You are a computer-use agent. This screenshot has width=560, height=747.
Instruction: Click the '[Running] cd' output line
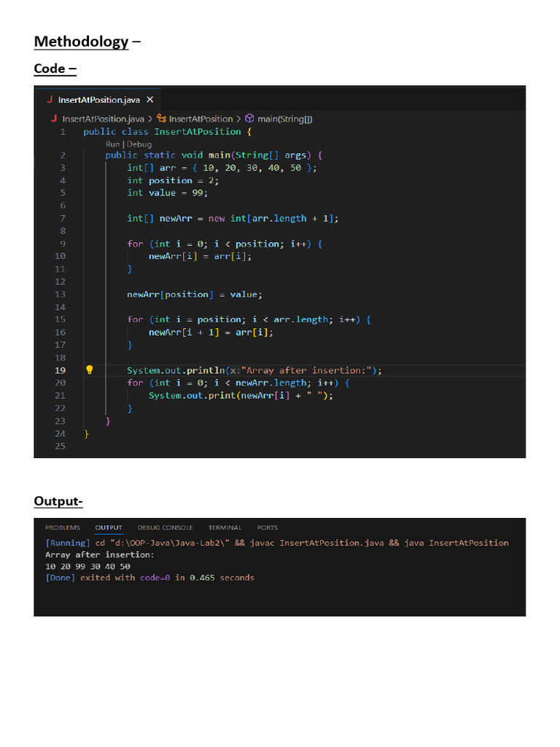(x=276, y=543)
